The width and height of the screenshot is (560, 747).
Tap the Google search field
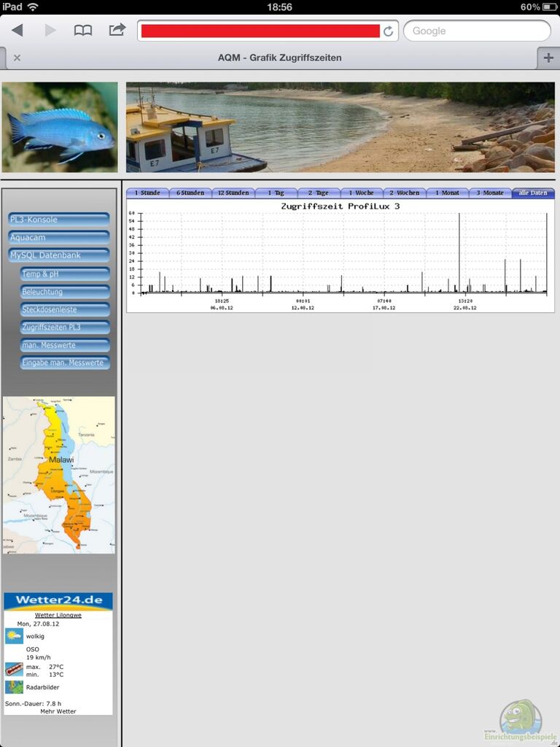(x=477, y=31)
